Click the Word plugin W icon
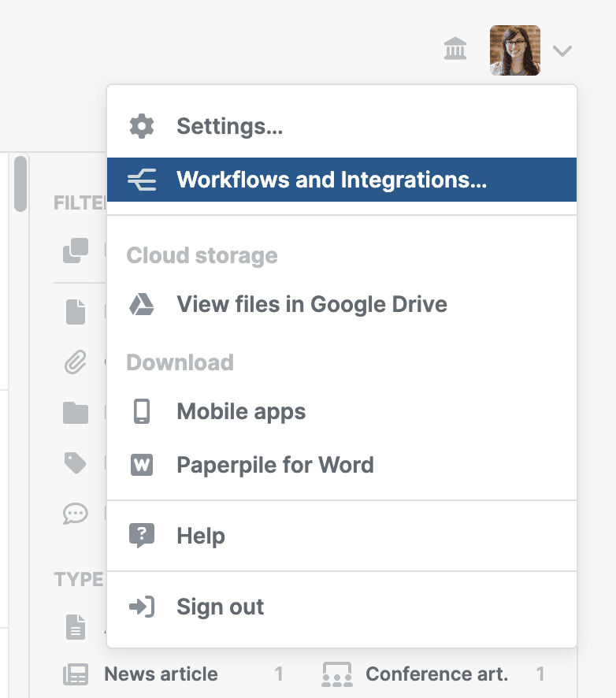Image resolution: width=616 pixels, height=698 pixels. click(x=142, y=465)
